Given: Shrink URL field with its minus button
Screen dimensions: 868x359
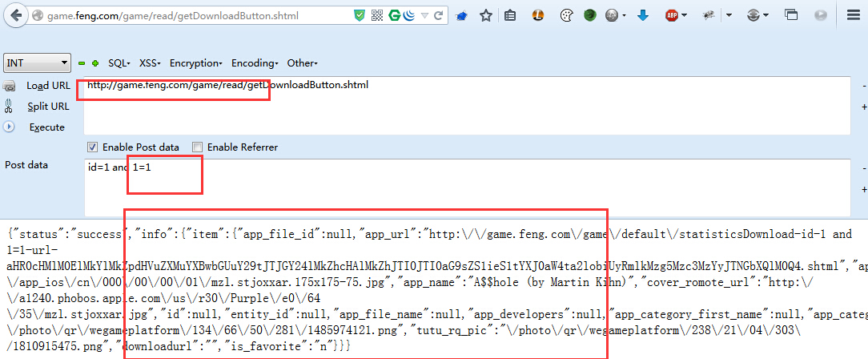Looking at the screenshot, I should [863, 86].
